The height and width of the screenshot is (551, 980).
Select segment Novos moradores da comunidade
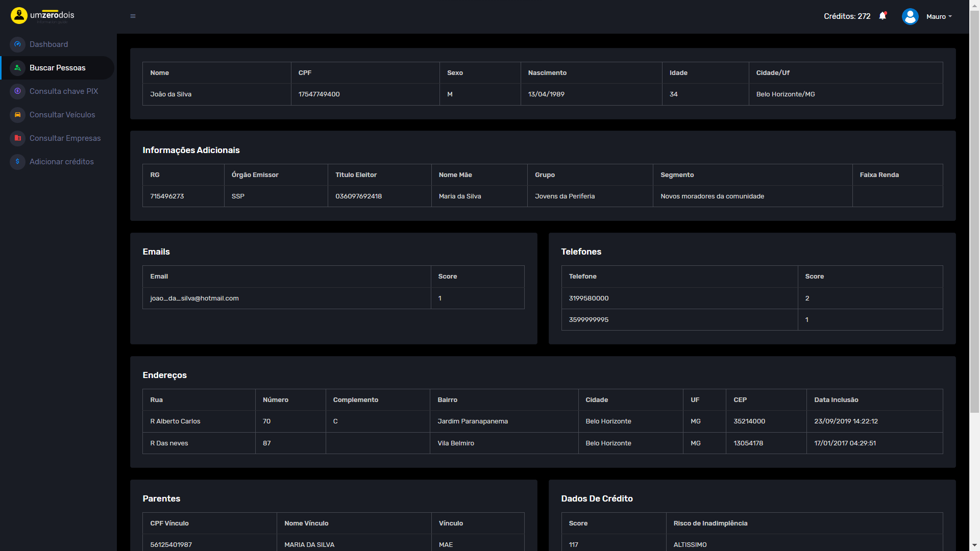(x=712, y=196)
